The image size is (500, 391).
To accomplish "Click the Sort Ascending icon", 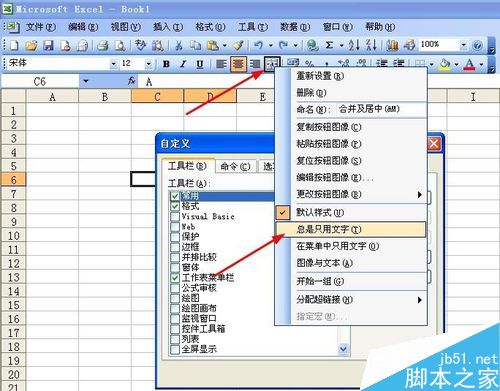I will (354, 45).
